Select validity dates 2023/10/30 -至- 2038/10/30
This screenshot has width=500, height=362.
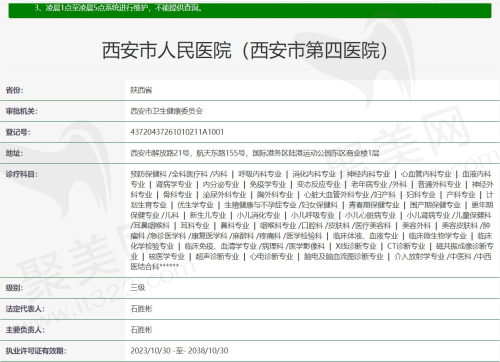pos(179,351)
